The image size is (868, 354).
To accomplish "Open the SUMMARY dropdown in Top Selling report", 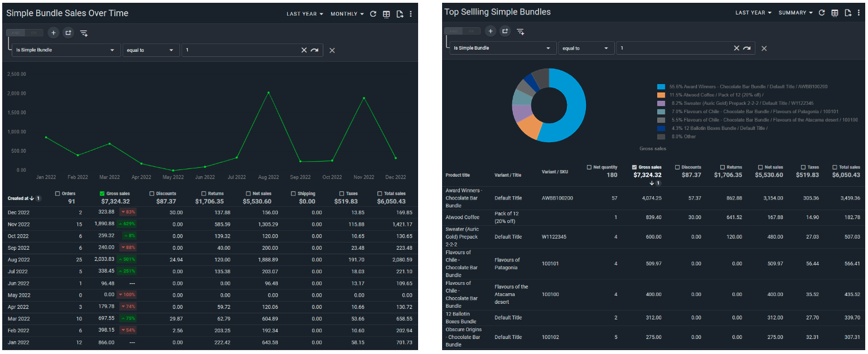I will click(795, 13).
